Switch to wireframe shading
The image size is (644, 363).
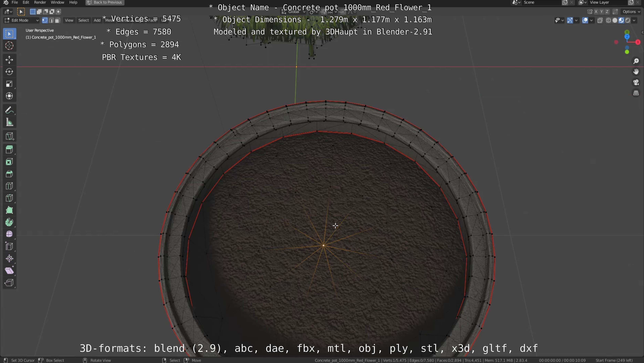[x=609, y=20]
